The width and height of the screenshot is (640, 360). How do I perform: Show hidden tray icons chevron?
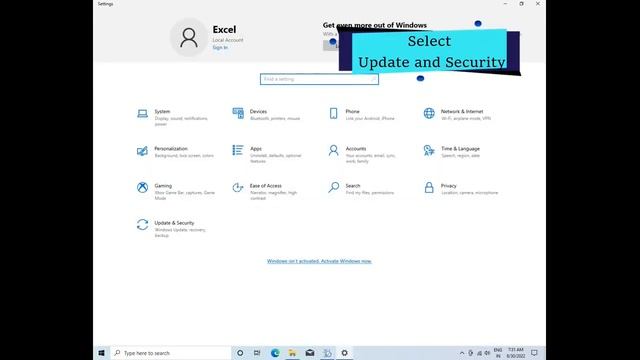coord(462,353)
